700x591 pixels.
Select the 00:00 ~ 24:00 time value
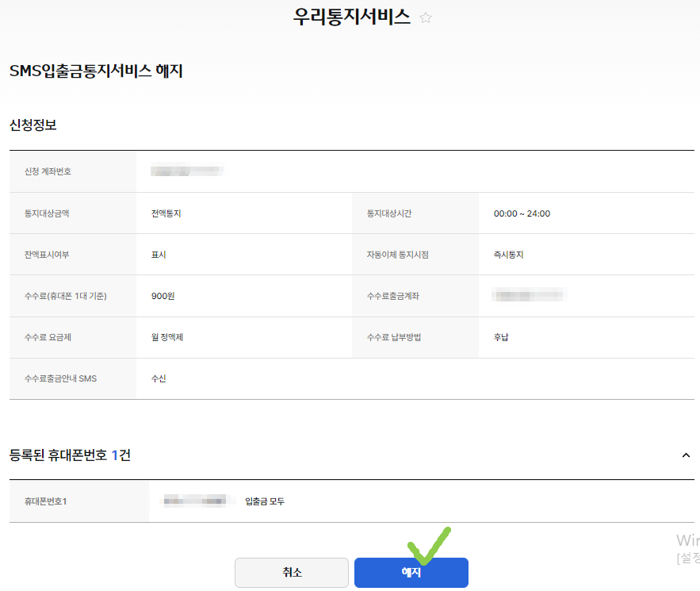522,213
